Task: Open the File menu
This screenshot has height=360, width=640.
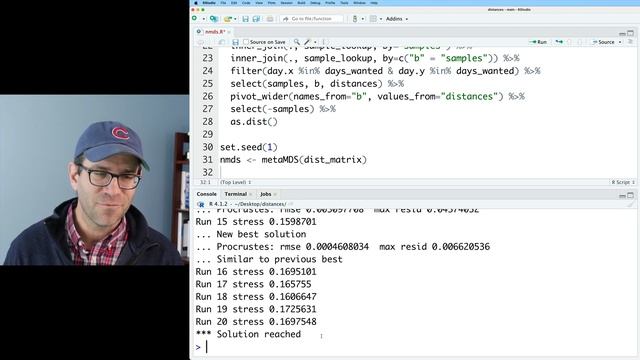Action: [223, 3]
